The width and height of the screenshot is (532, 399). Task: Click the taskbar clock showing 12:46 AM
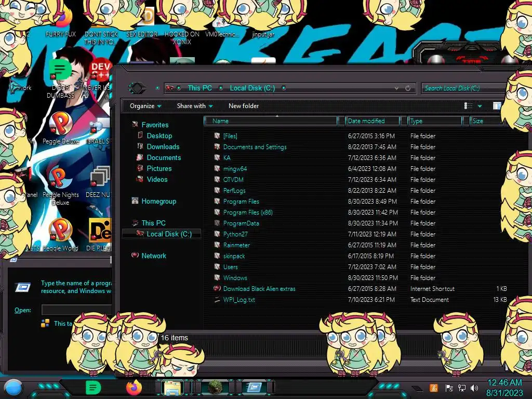coord(504,388)
